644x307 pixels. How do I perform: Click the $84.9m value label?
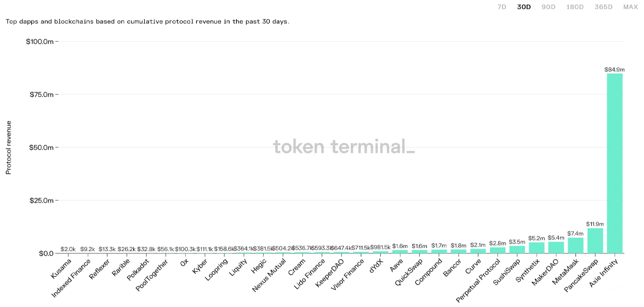(x=615, y=70)
